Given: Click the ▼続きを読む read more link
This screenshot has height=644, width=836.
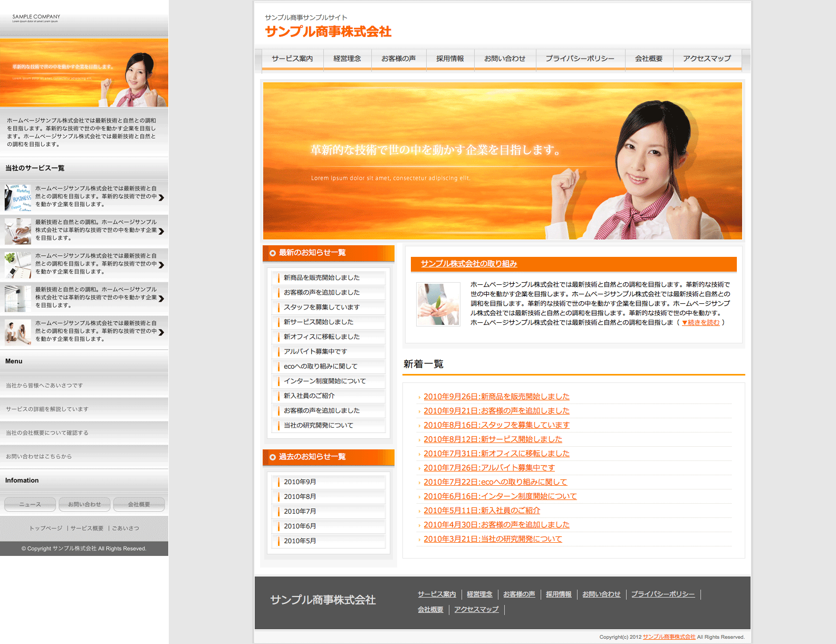Looking at the screenshot, I should (x=700, y=323).
